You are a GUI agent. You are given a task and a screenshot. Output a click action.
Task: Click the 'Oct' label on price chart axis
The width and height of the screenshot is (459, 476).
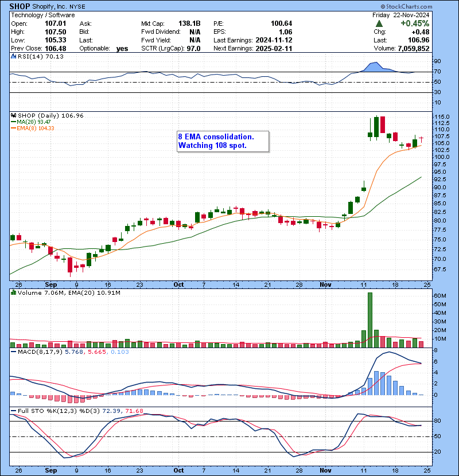click(x=178, y=284)
